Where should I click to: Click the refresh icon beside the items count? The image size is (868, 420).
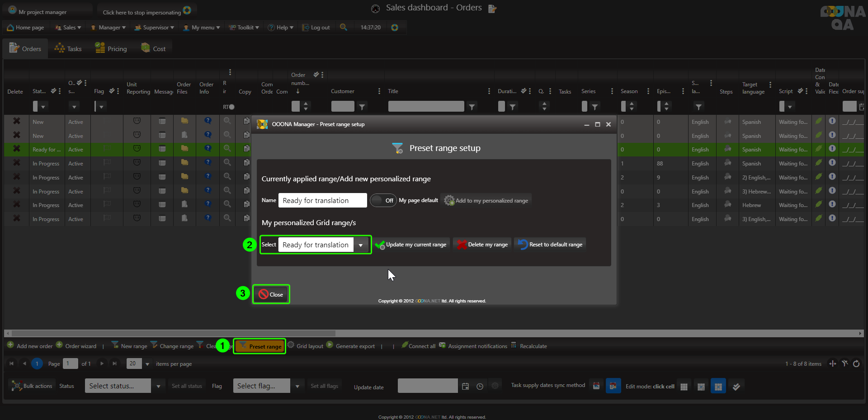point(856,363)
